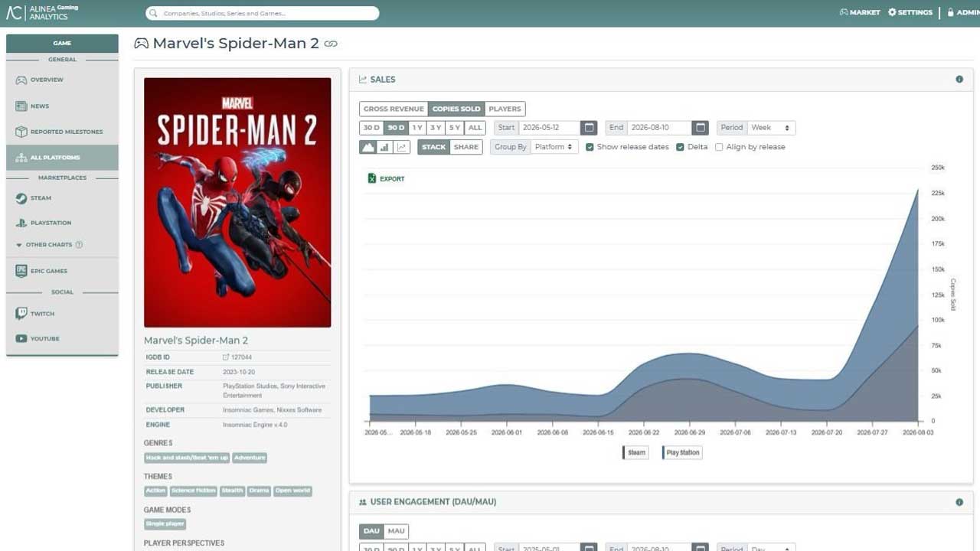Select the bar chart type

point(385,147)
